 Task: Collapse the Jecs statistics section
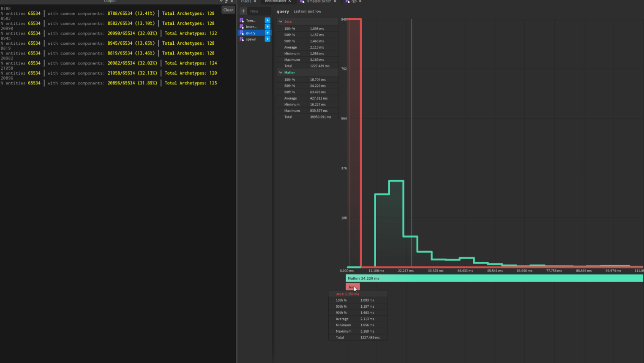pos(281,22)
